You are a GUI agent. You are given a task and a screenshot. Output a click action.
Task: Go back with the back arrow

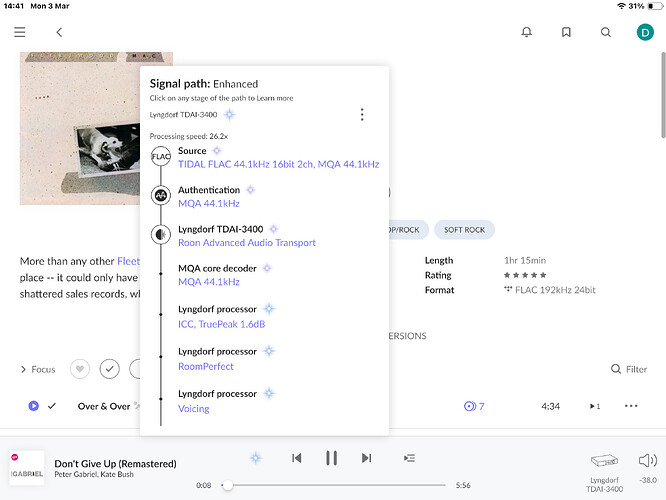coord(59,32)
